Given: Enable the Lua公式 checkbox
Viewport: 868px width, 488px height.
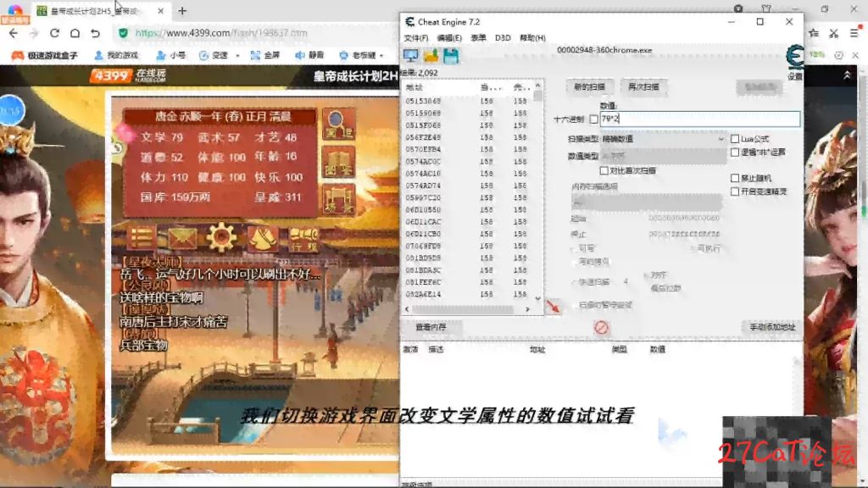Looking at the screenshot, I should (x=735, y=139).
